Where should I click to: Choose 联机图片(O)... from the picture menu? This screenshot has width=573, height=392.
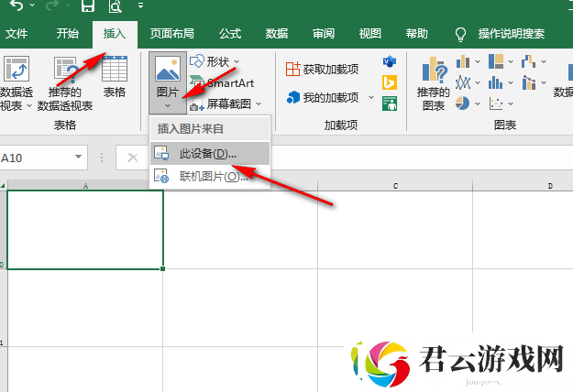(x=210, y=177)
